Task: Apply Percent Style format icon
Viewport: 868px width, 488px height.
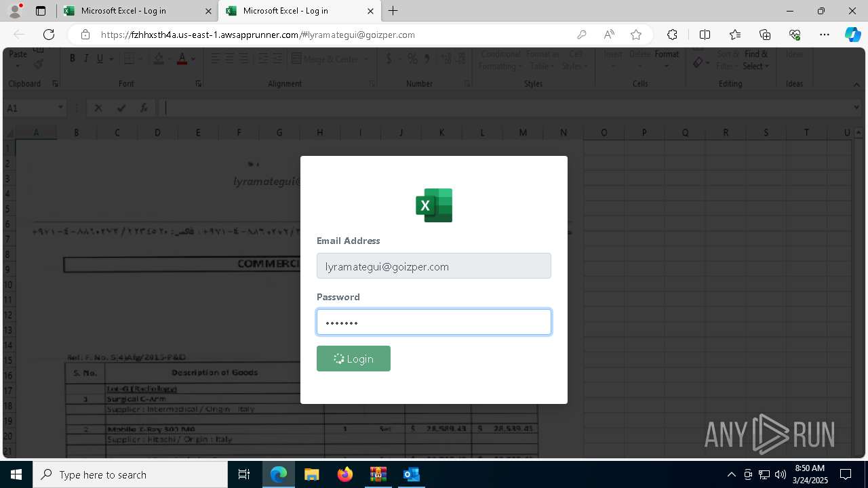Action: pos(412,59)
